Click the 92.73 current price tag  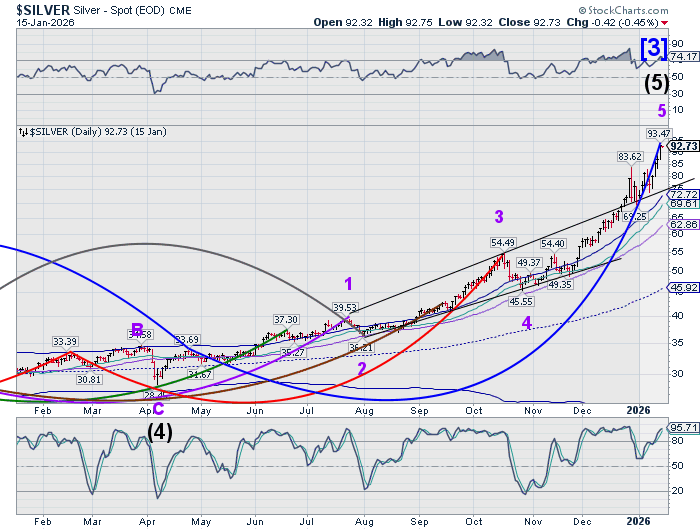click(x=682, y=146)
